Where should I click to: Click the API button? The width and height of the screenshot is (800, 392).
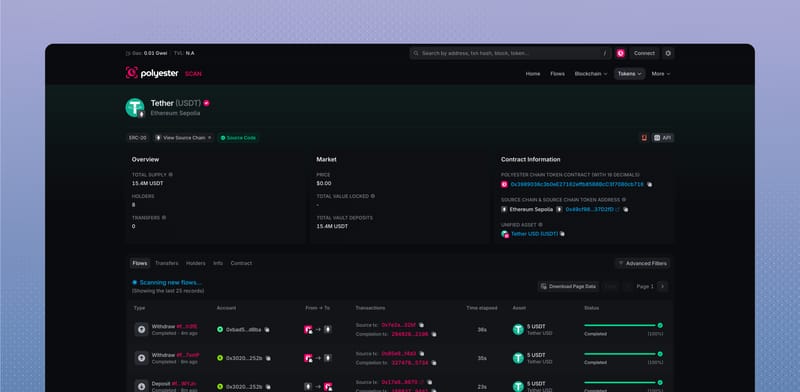coord(663,138)
